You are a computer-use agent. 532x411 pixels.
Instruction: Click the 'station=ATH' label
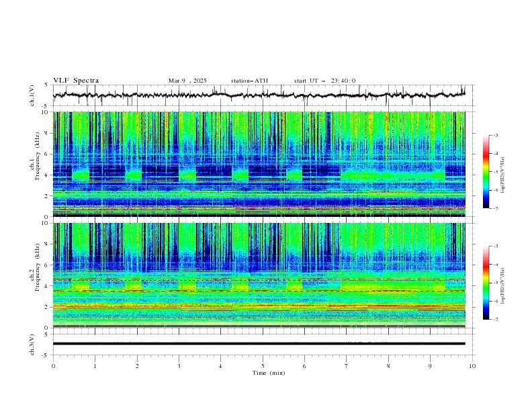click(x=249, y=81)
